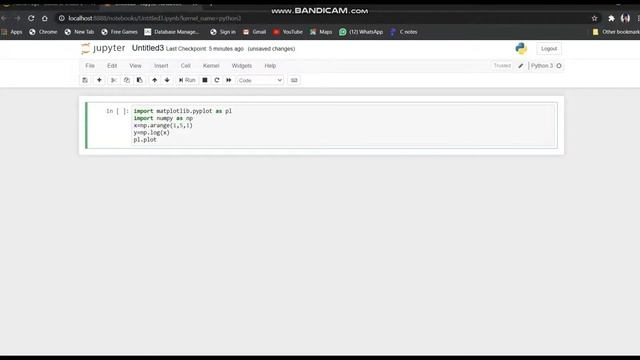Open the Help menu
640x360 pixels.
click(270, 66)
